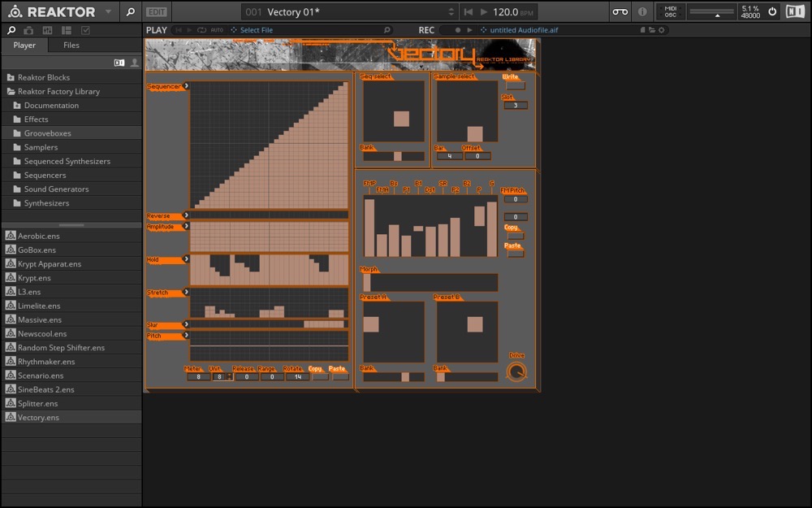Open the Reaktor main menu arrow
812x508 pixels.
[108, 11]
